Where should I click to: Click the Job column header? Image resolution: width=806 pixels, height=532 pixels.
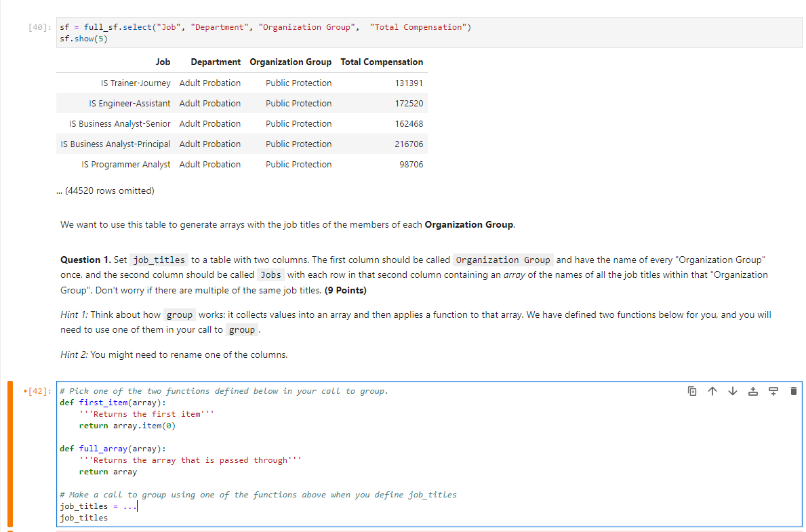pyautogui.click(x=163, y=62)
